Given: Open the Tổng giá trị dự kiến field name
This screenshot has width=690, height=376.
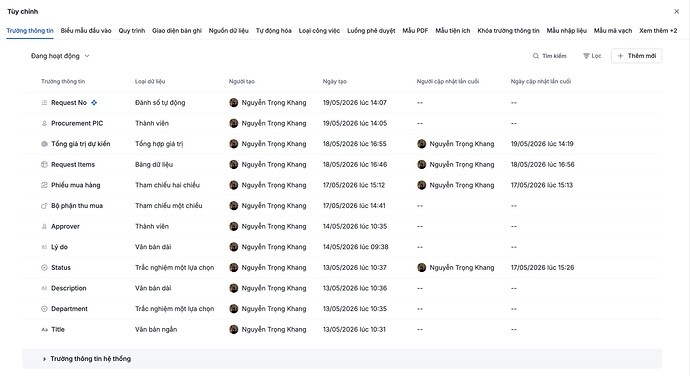Looking at the screenshot, I should [x=81, y=144].
